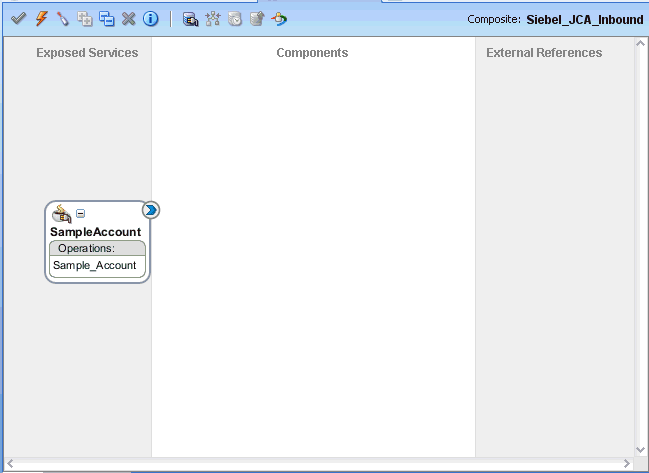Collapse the SampleAccount service box
The width and height of the screenshot is (649, 473).
(81, 214)
